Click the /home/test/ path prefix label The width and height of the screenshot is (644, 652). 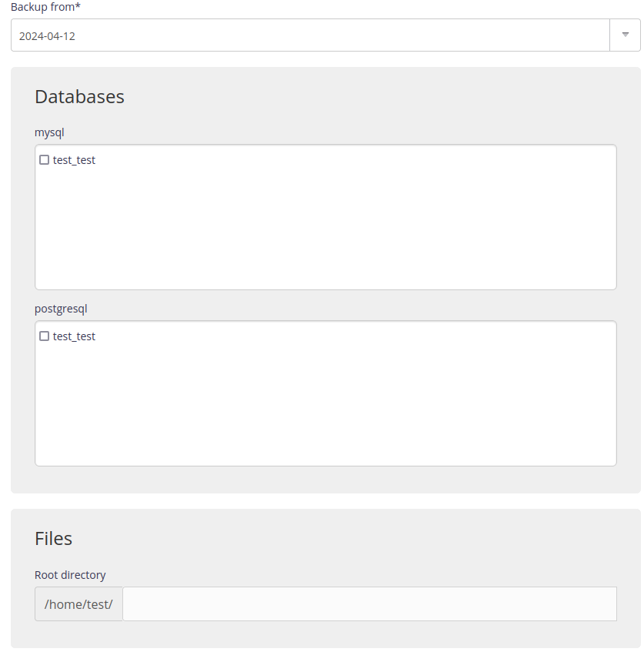click(x=78, y=604)
